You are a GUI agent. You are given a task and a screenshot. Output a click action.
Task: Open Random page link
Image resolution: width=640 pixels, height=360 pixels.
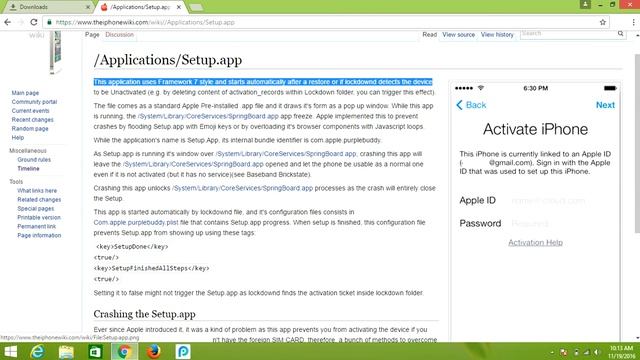[30, 129]
